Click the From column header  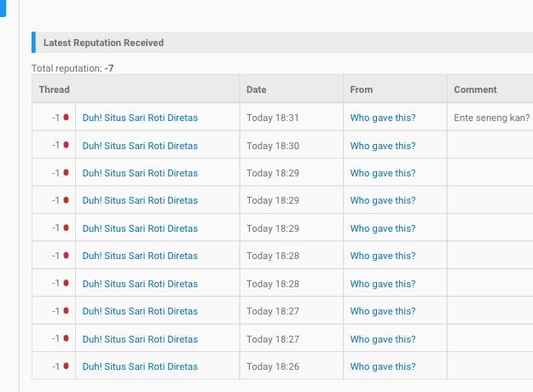pos(362,89)
